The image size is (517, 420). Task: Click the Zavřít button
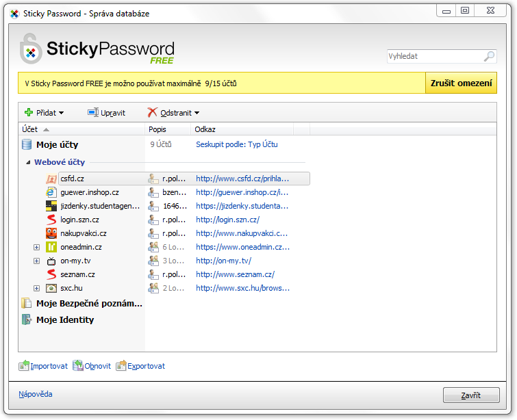[x=471, y=395]
